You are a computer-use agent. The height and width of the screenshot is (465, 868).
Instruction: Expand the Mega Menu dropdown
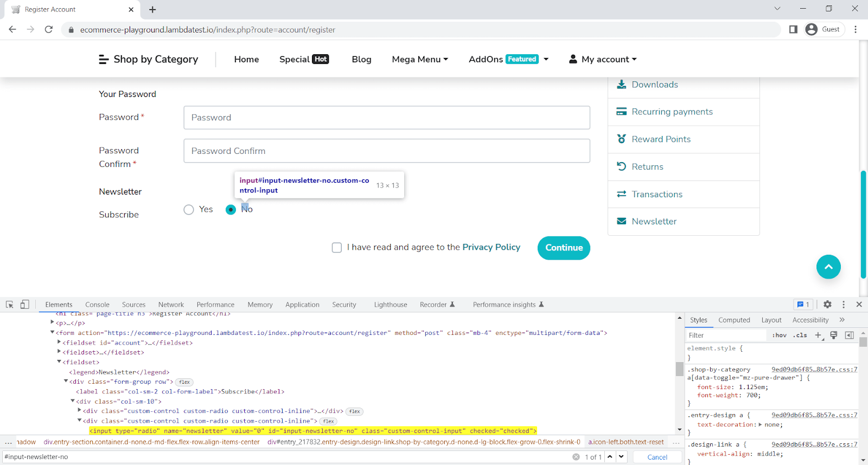pyautogui.click(x=419, y=59)
